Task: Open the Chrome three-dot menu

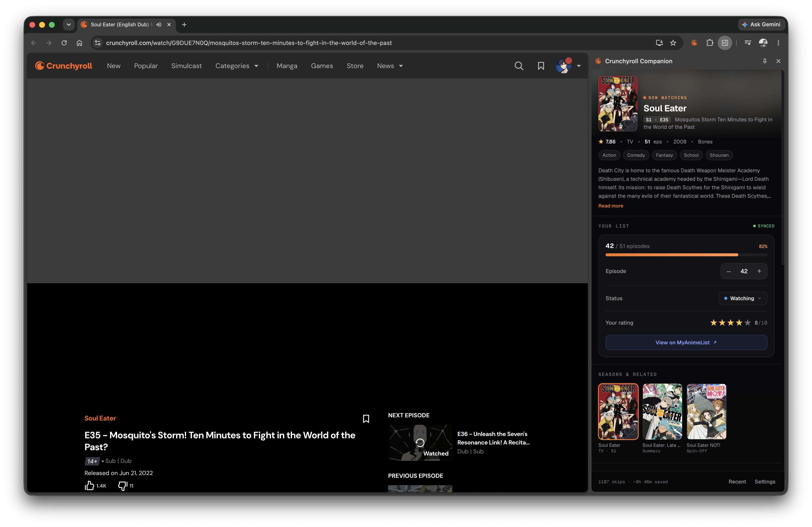Action: (x=778, y=43)
